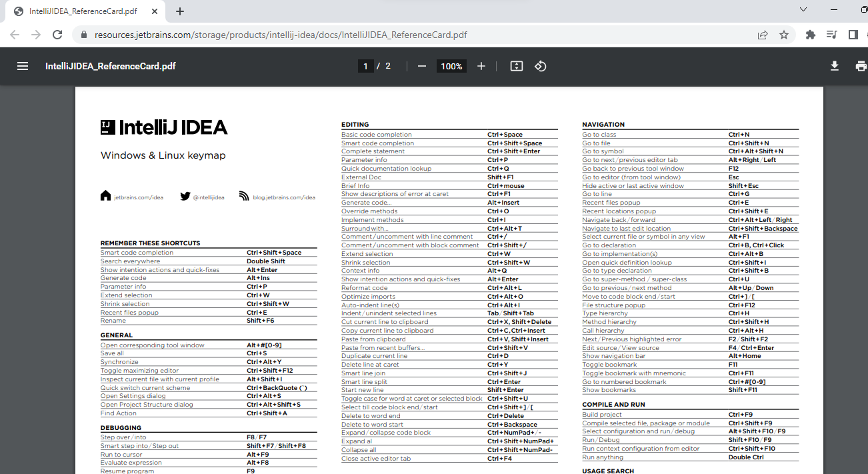Click the fit to page icon
This screenshot has width=868, height=474.
[517, 66]
